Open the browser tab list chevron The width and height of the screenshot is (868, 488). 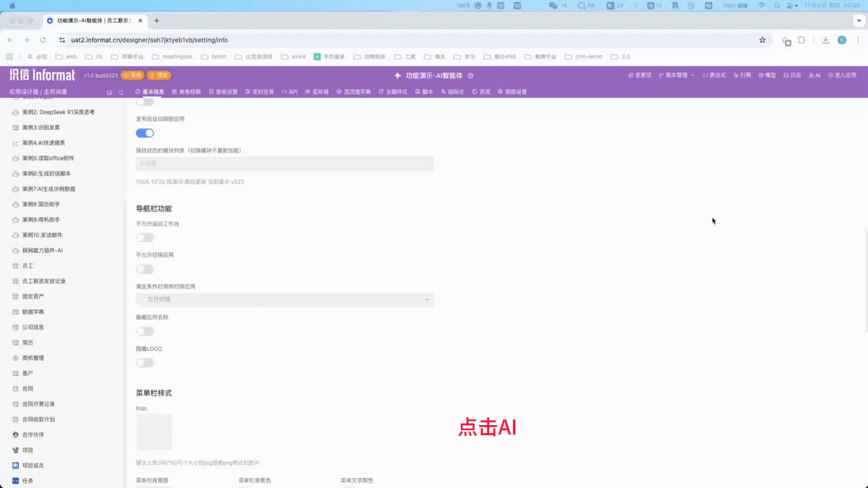click(859, 20)
